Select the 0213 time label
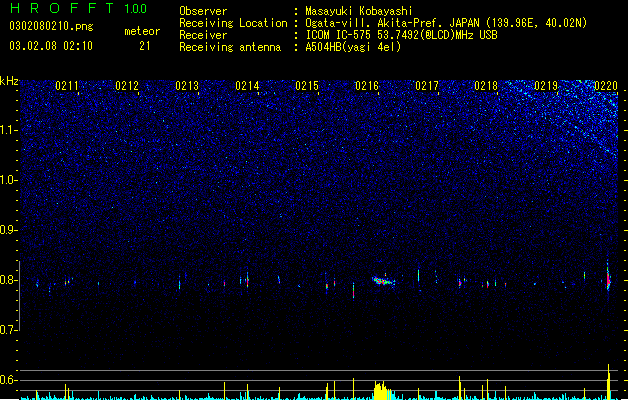Screen dimensions: 629x400 click(187, 86)
